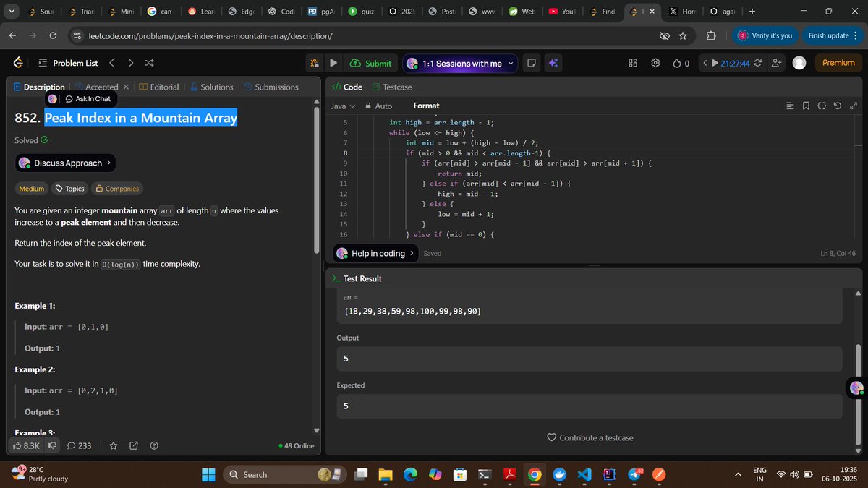Share the problem link icon

tap(133, 446)
